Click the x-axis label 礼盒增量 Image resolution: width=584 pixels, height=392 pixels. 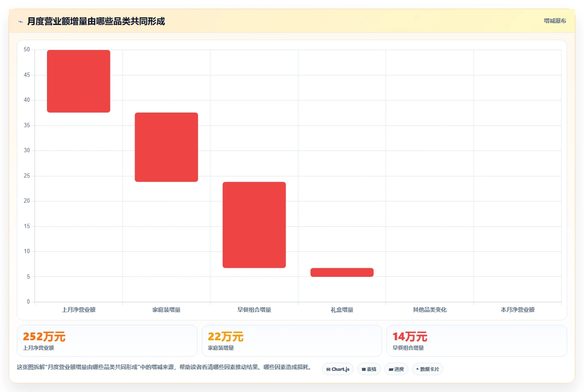point(342,310)
